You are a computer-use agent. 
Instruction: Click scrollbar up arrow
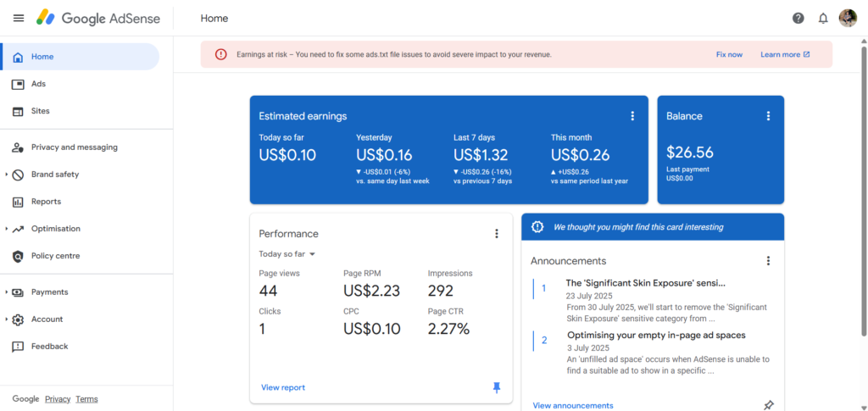point(864,41)
